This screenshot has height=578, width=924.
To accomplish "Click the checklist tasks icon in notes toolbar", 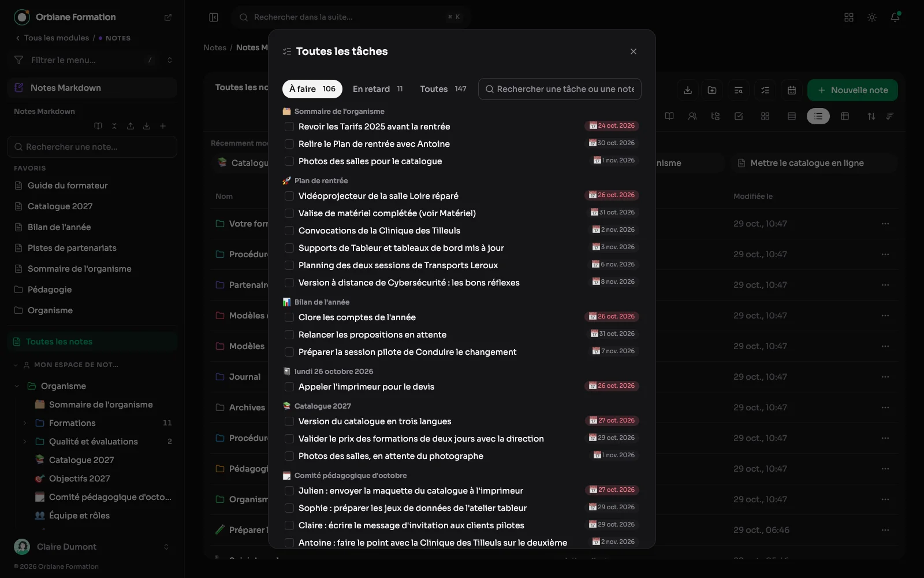I will (765, 90).
